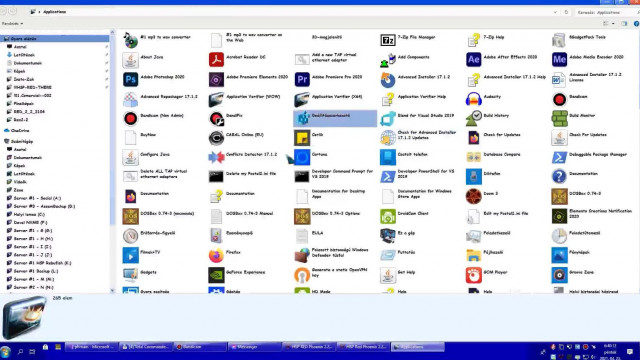Open the Adobe Premiere Pro 2020 icon

click(x=302, y=79)
